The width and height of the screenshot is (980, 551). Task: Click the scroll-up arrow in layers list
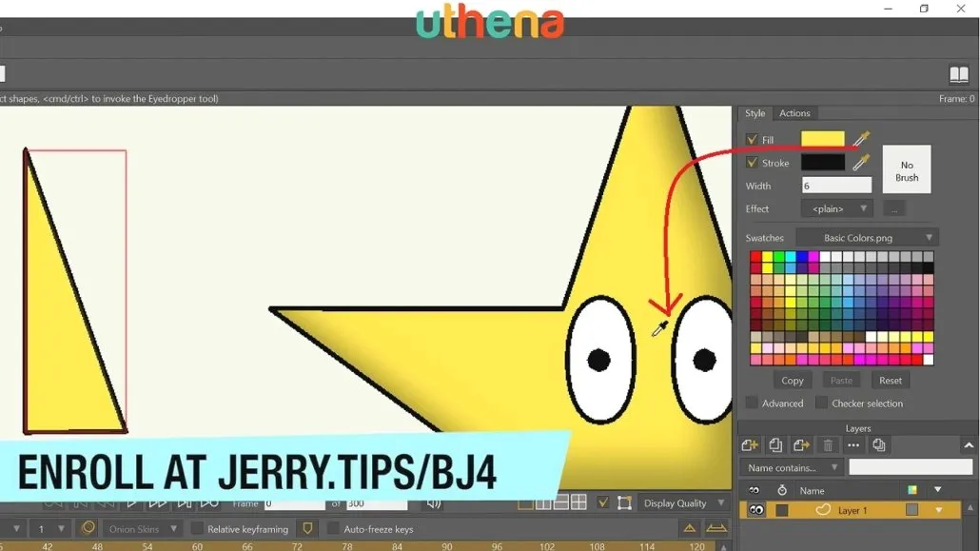(970, 508)
